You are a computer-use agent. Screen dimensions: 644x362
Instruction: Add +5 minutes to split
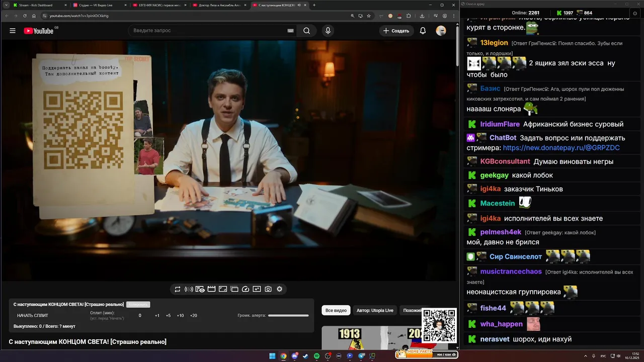[168, 316]
